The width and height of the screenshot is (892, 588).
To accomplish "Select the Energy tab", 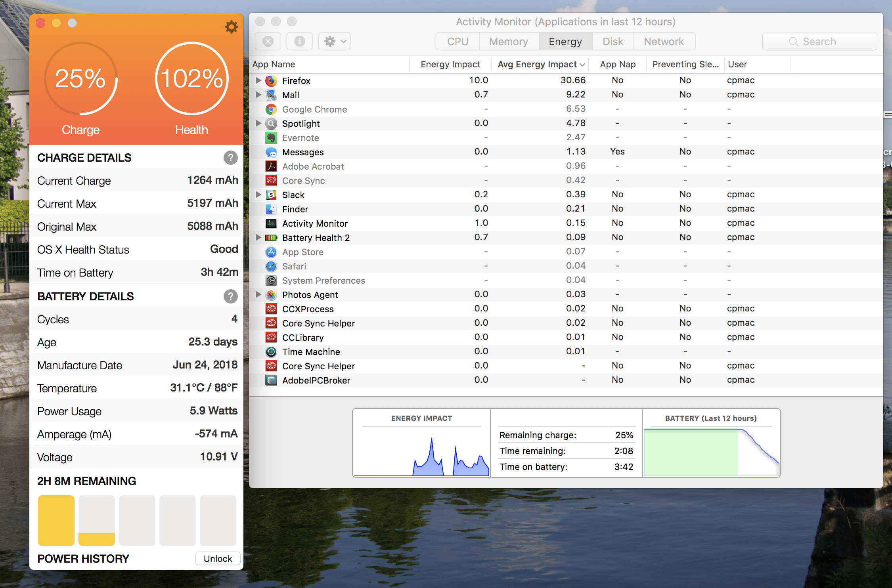I will 566,41.
